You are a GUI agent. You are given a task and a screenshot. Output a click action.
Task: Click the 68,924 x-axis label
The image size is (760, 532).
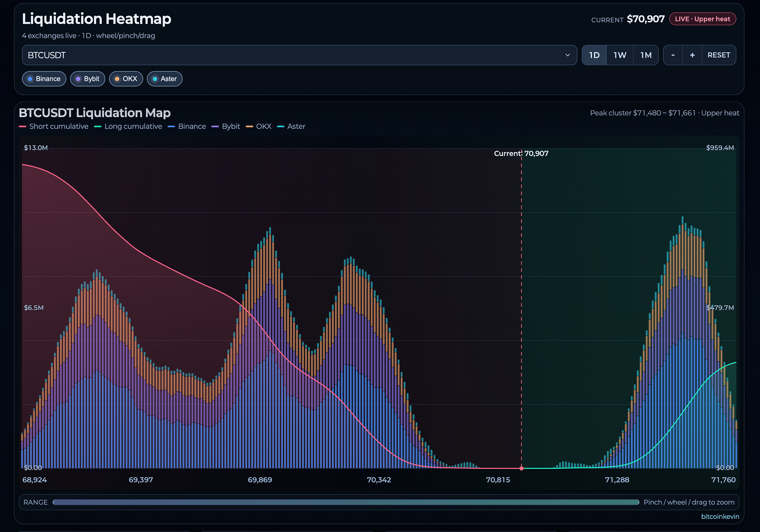point(35,480)
